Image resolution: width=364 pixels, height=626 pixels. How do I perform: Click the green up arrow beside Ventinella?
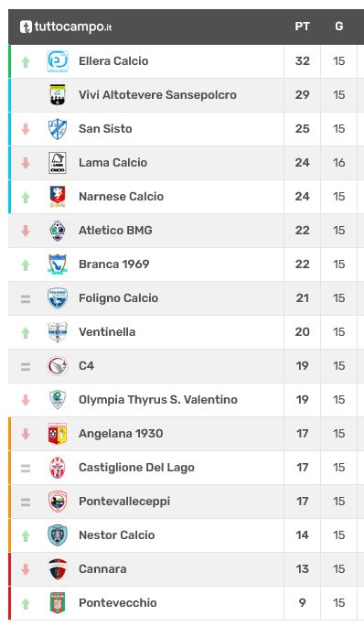click(26, 332)
